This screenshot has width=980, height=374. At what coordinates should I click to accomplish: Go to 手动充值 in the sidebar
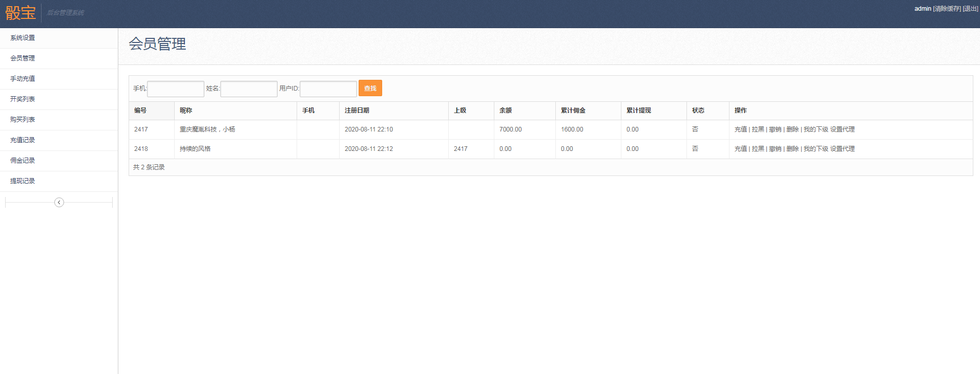(x=23, y=79)
